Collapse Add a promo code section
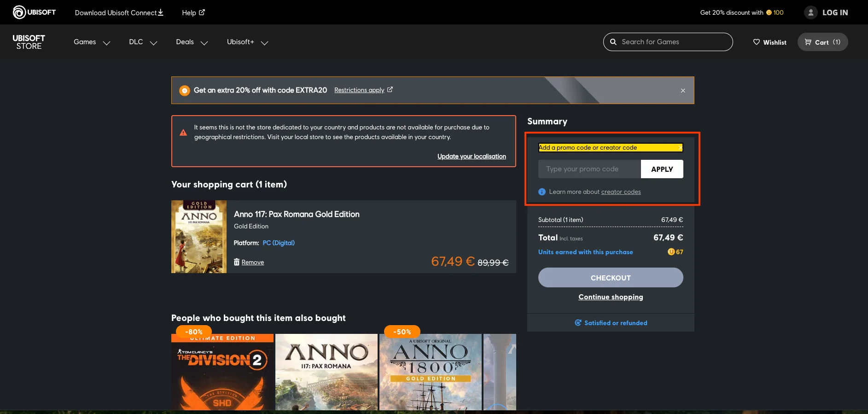868x414 pixels. point(611,147)
